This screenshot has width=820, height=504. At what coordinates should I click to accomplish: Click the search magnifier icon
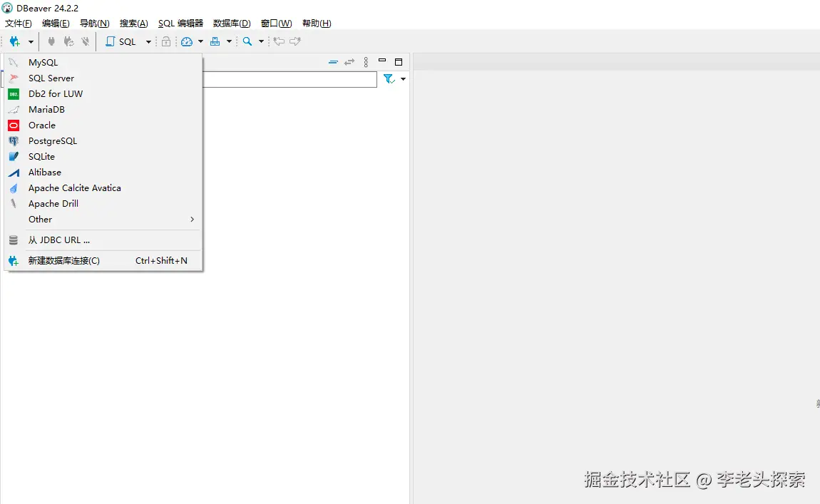(x=247, y=41)
